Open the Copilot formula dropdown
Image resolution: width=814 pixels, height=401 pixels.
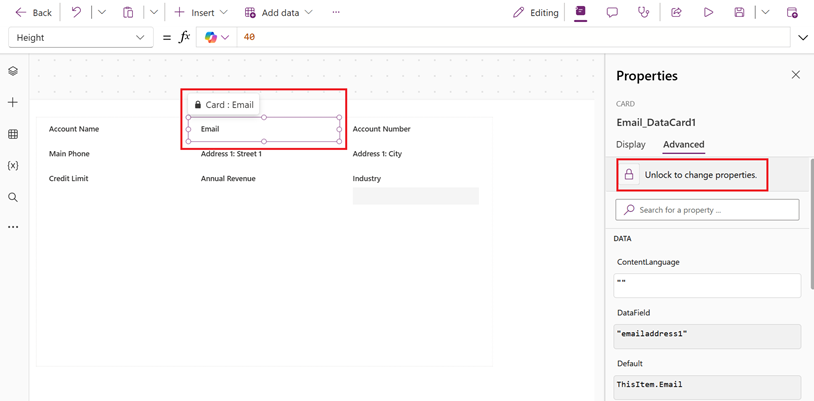click(x=216, y=37)
